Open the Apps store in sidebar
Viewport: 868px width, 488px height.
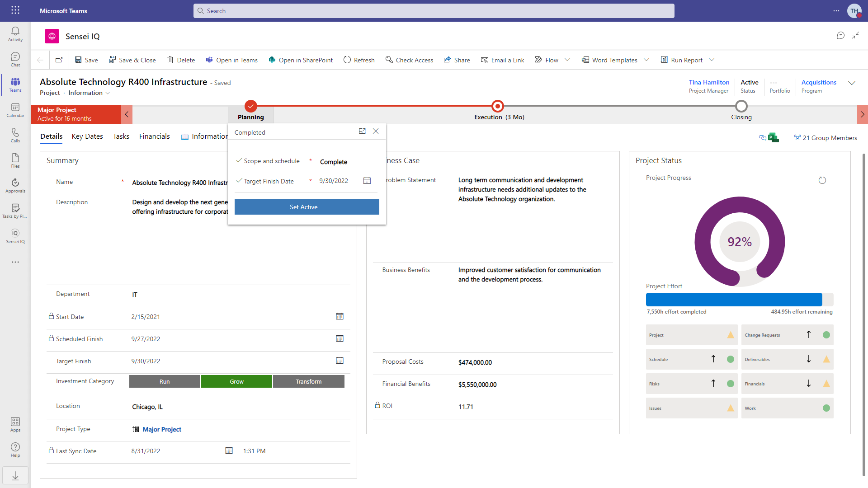(x=15, y=424)
